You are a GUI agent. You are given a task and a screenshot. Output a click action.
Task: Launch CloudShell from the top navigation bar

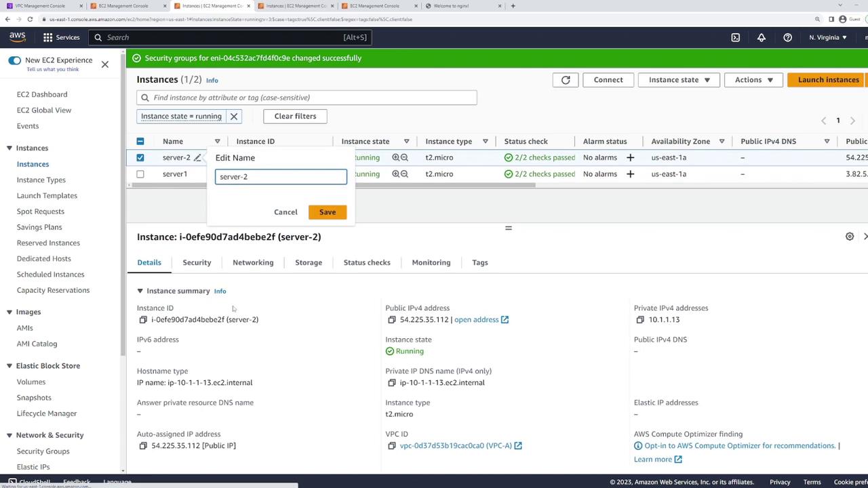pyautogui.click(x=736, y=37)
